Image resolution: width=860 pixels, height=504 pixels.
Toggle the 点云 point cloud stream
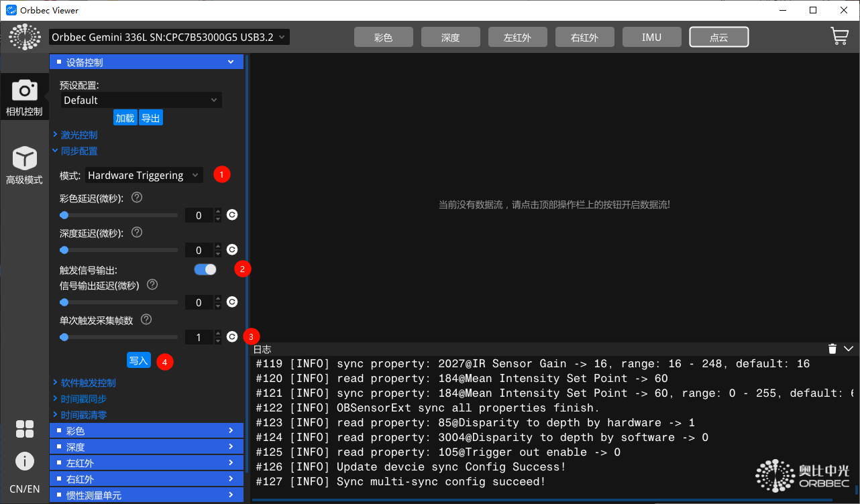point(718,38)
